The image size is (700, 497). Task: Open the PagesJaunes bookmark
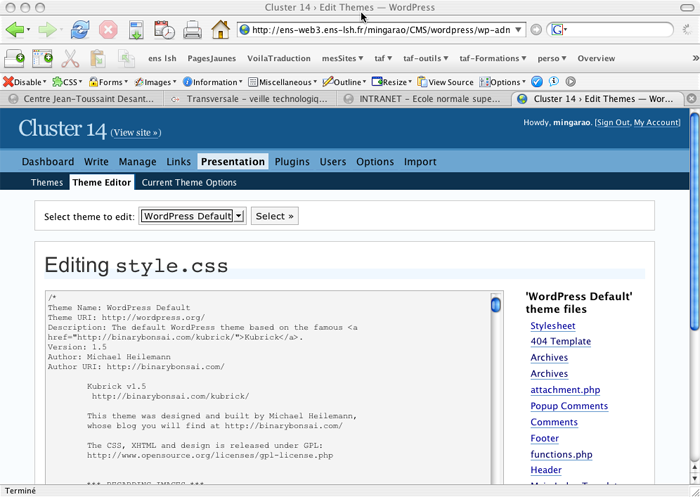coord(212,58)
